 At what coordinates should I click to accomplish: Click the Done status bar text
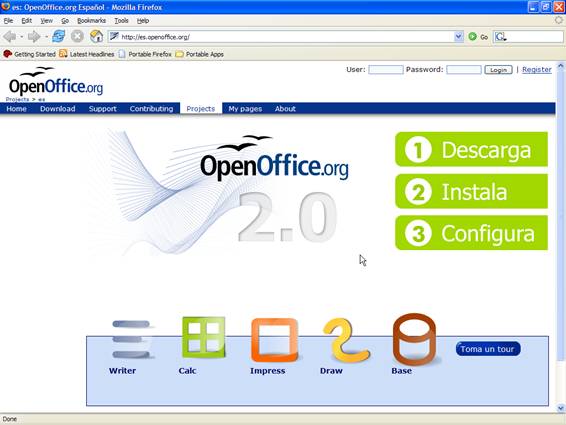pyautogui.click(x=10, y=419)
